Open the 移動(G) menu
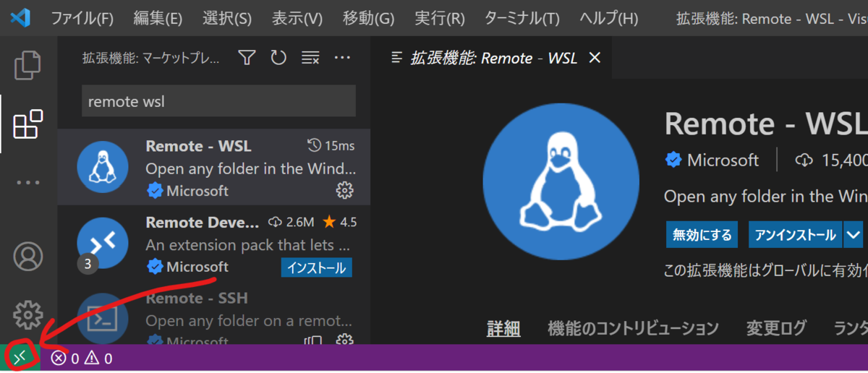 point(369,18)
